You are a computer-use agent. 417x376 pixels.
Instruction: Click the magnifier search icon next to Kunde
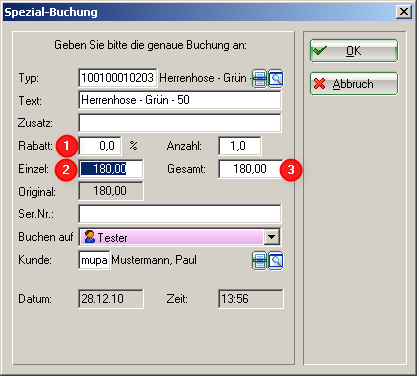pos(276,261)
